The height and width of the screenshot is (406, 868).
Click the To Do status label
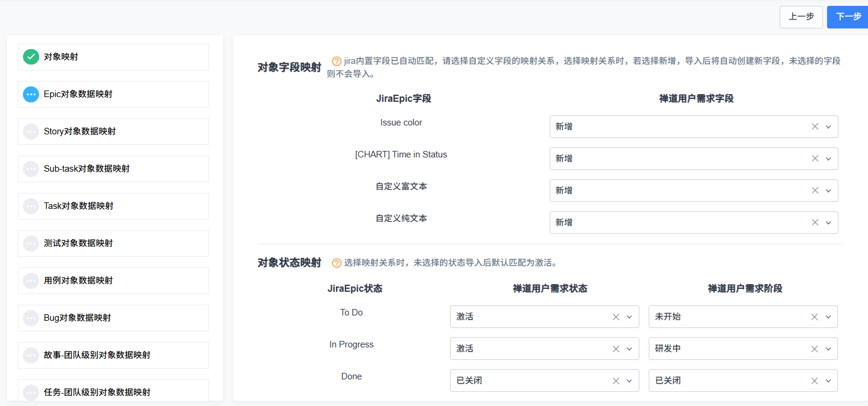pos(351,312)
